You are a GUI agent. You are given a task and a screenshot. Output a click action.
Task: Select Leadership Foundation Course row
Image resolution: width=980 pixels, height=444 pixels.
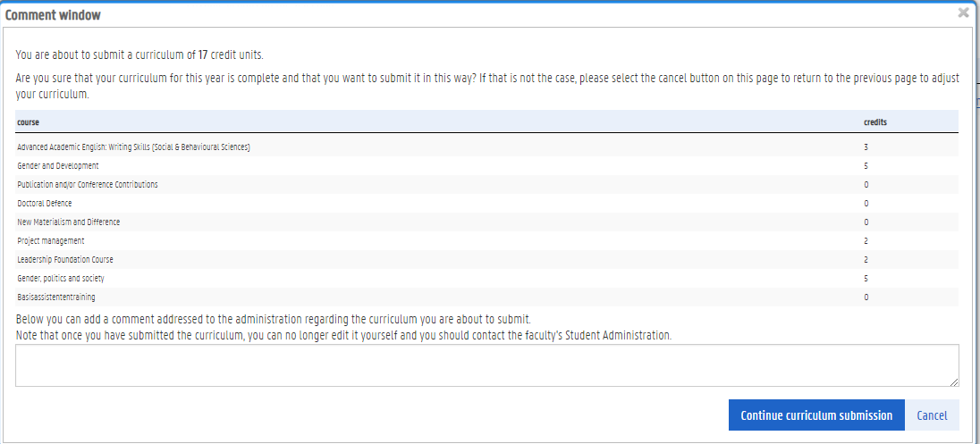65,259
